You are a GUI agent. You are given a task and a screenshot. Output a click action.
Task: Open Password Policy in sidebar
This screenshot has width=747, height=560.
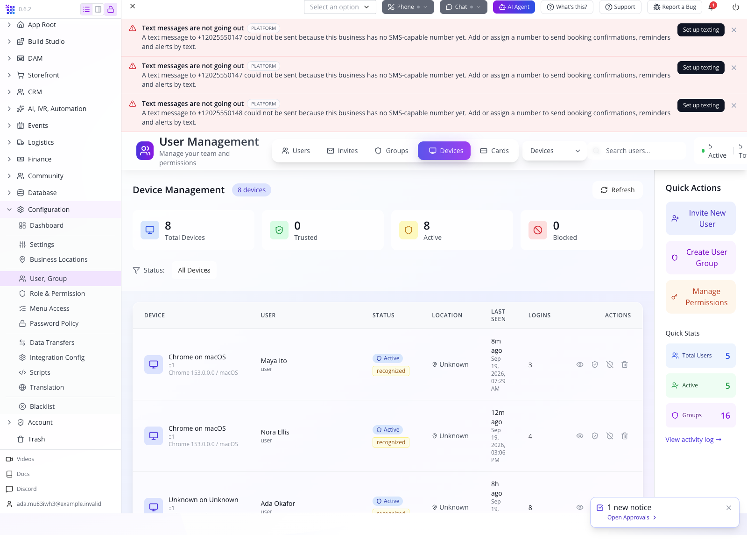(54, 323)
